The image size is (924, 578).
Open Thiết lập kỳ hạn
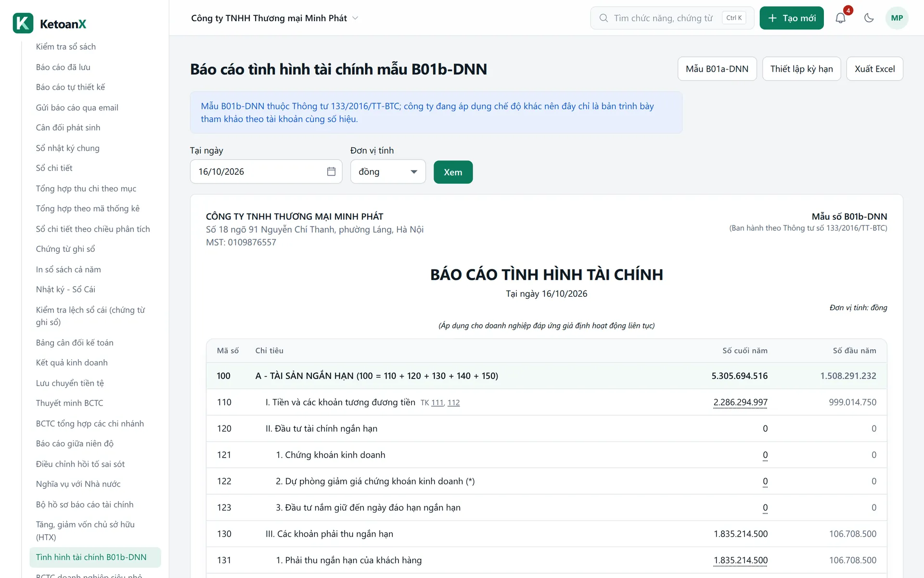[801, 69]
